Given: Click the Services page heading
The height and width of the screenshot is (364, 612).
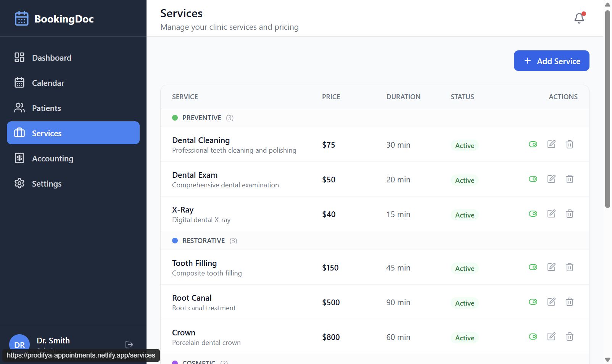Looking at the screenshot, I should (181, 13).
